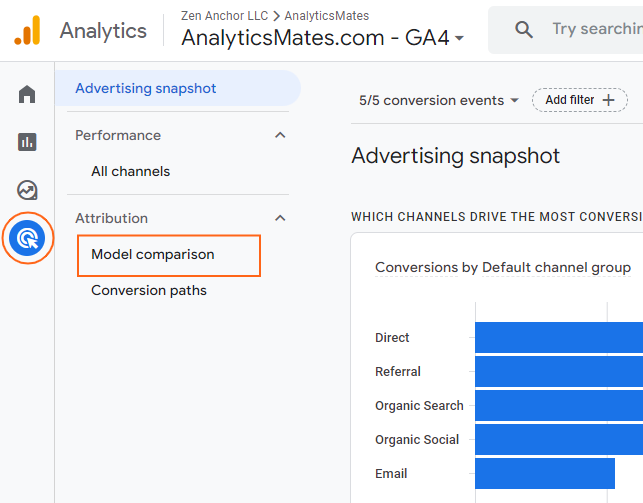Click the Google Analytics logo
The height and width of the screenshot is (503, 643).
point(27,30)
